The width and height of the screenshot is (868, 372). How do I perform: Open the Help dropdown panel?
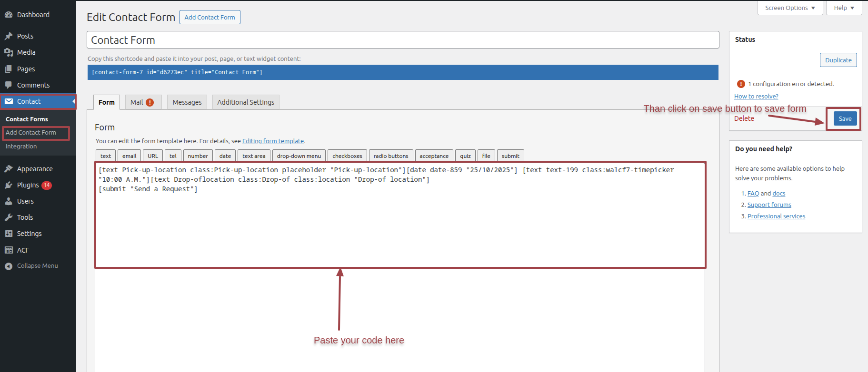coord(844,8)
